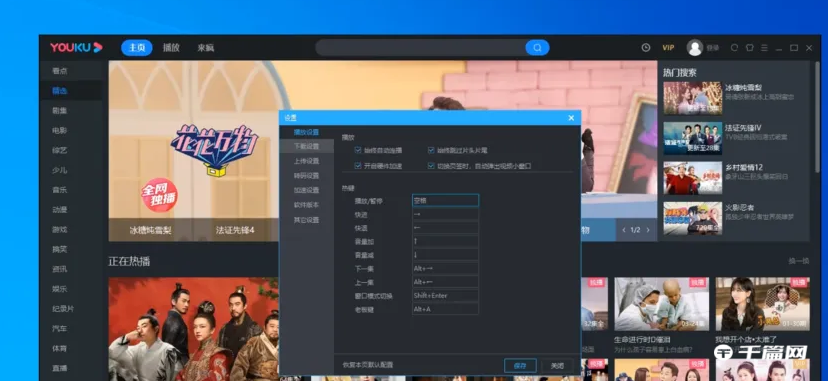Click the 主页 top navigation tab

[x=137, y=47]
